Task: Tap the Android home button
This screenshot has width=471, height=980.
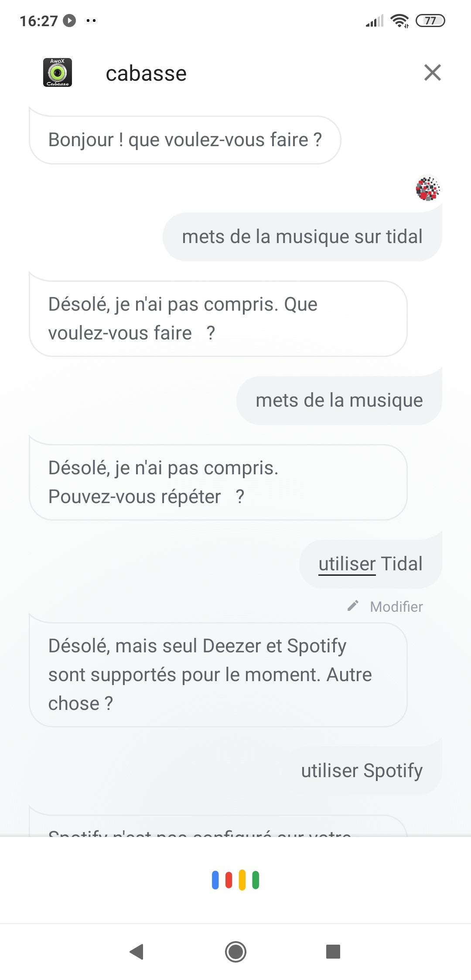Action: click(235, 952)
